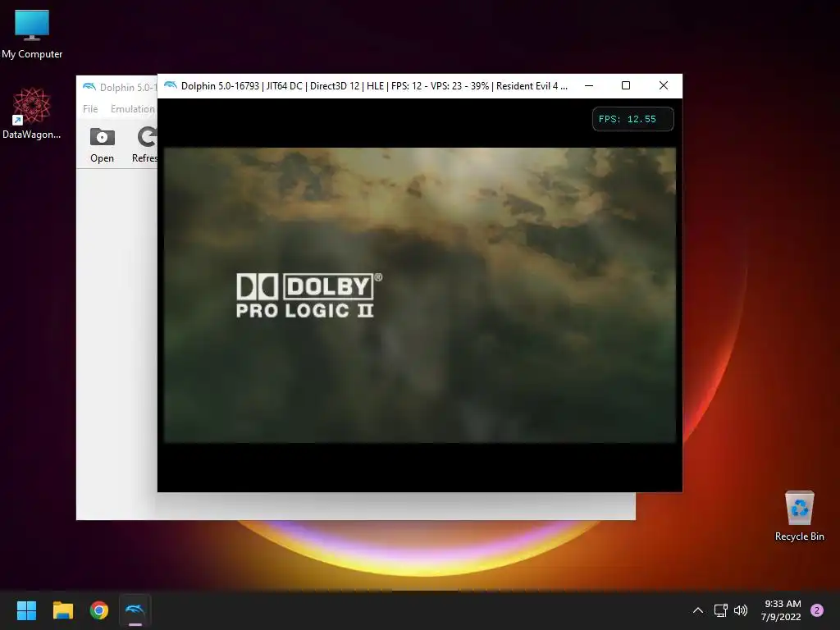
Task: Launch File Explorer from the taskbar
Action: pyautogui.click(x=62, y=610)
